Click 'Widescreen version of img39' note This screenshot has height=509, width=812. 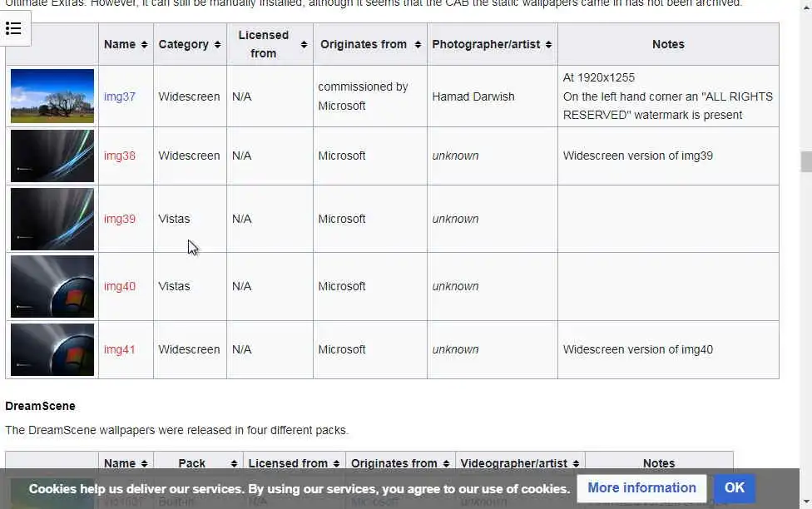(637, 156)
